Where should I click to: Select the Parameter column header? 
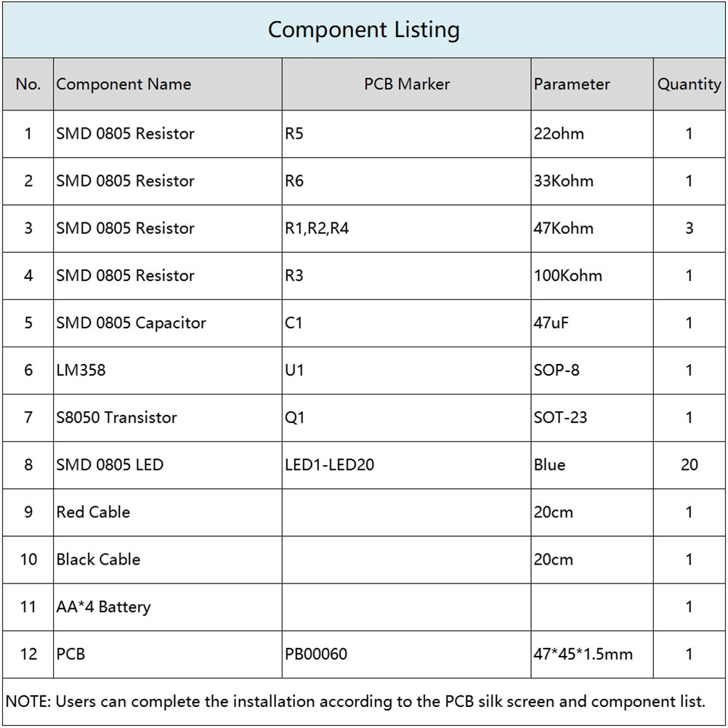572,84
